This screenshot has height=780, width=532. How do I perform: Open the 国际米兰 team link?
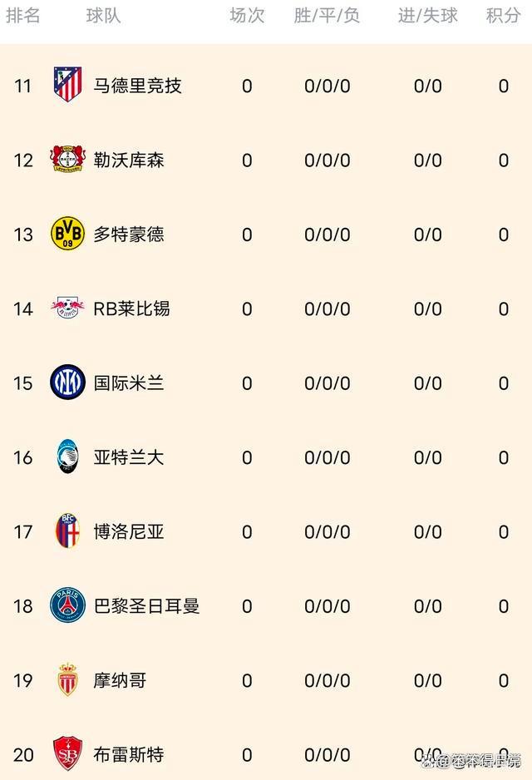click(x=129, y=383)
